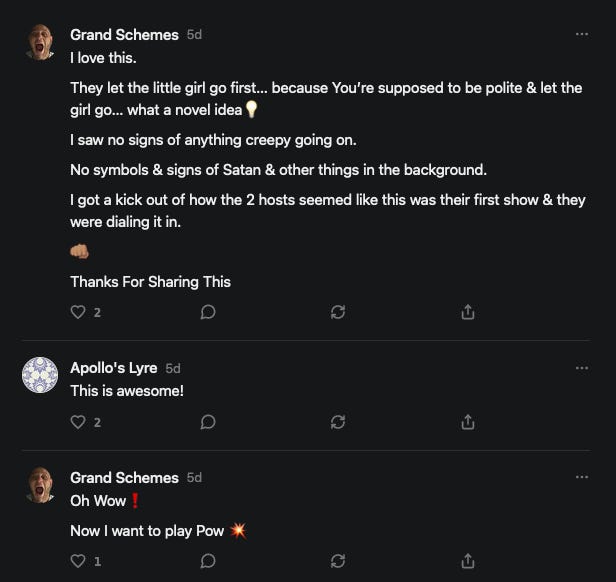Image resolution: width=616 pixels, height=582 pixels.
Task: Restack Apollo's Lyre's comment
Action: click(338, 422)
